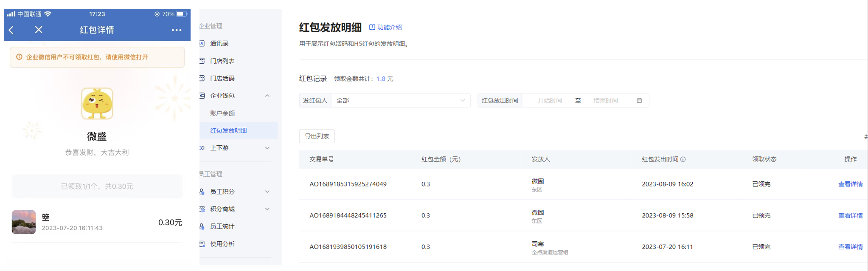Click the 积分商城 sidebar icon
The width and height of the screenshot is (868, 271).
point(202,209)
